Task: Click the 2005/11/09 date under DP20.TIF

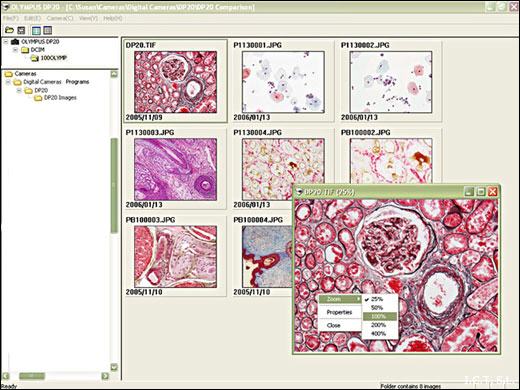Action: click(x=144, y=117)
